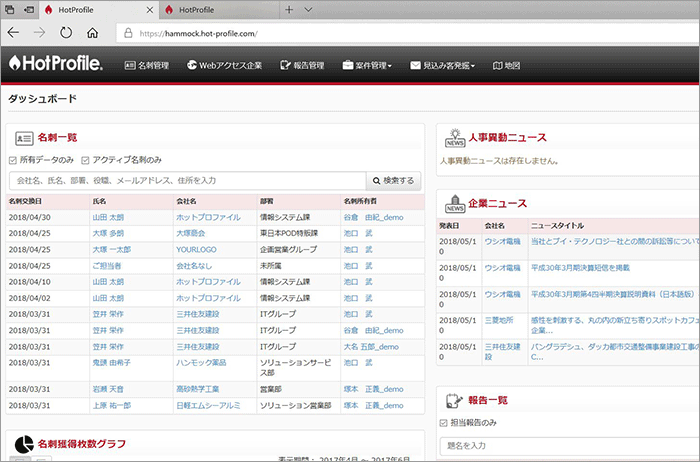Expand the 見込み客発掘 dropdown menu
This screenshot has width=700, height=462.
coord(442,65)
